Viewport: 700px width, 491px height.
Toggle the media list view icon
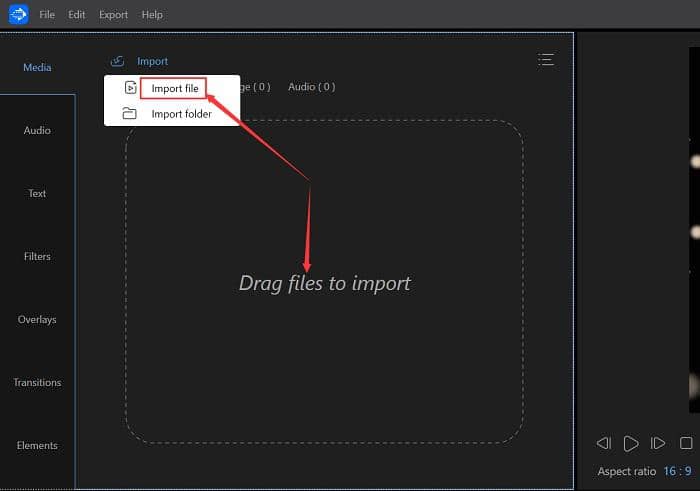(545, 60)
